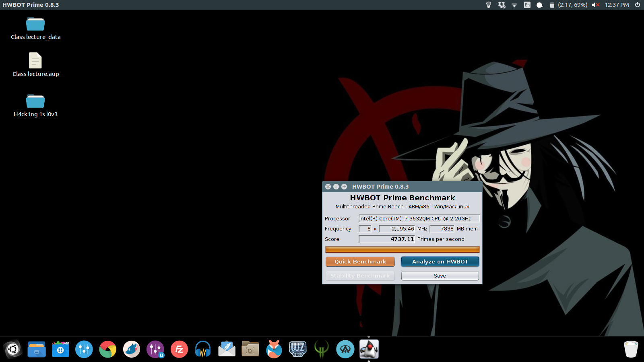Minimize the HWBOT Prime window
This screenshot has width=644, height=362.
pos(336,187)
